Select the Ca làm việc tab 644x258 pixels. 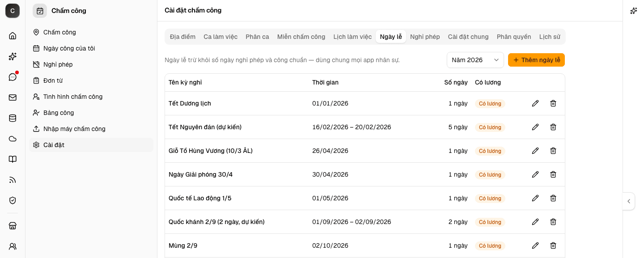pos(220,37)
